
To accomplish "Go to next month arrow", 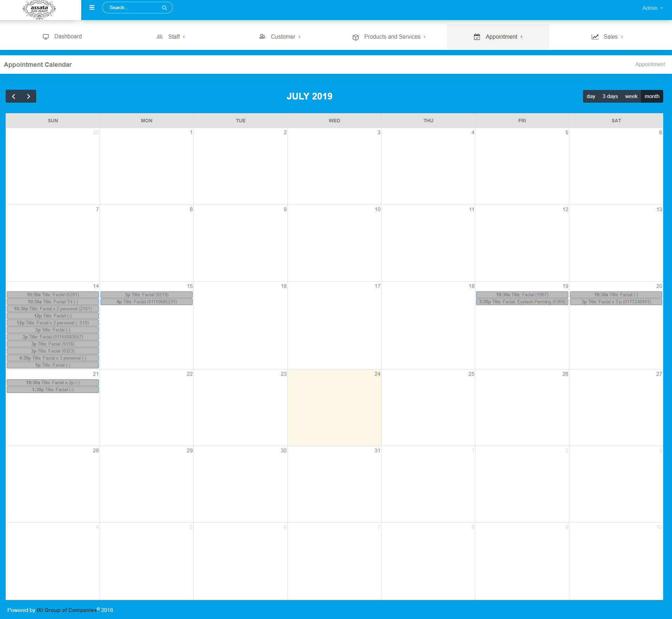I will point(28,96).
